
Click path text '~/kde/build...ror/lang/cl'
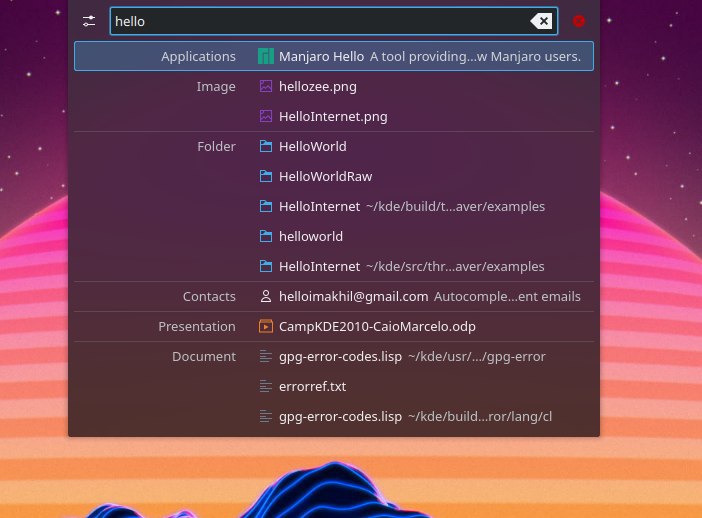point(480,416)
